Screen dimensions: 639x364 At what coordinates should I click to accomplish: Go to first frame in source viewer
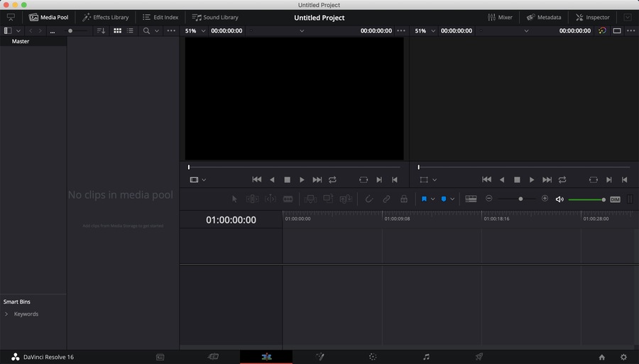[257, 180]
